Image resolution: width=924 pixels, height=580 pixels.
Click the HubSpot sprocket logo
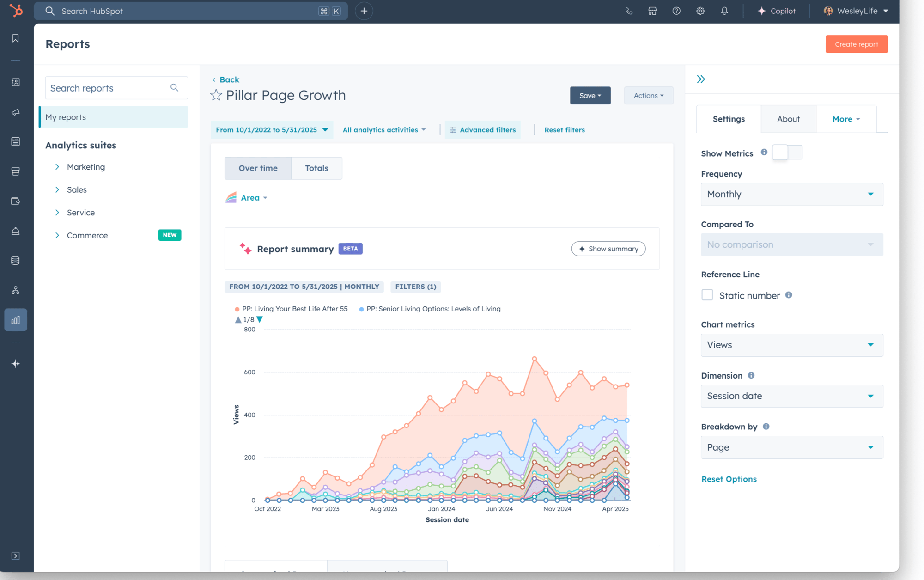click(x=16, y=11)
